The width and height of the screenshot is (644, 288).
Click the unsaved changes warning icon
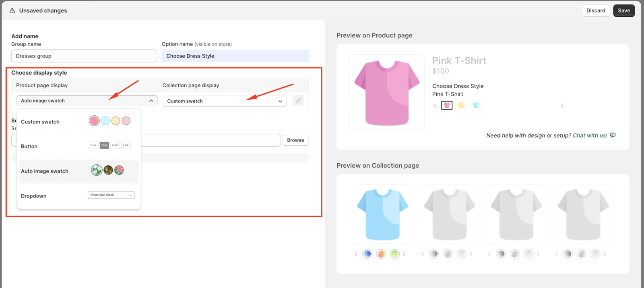click(12, 11)
